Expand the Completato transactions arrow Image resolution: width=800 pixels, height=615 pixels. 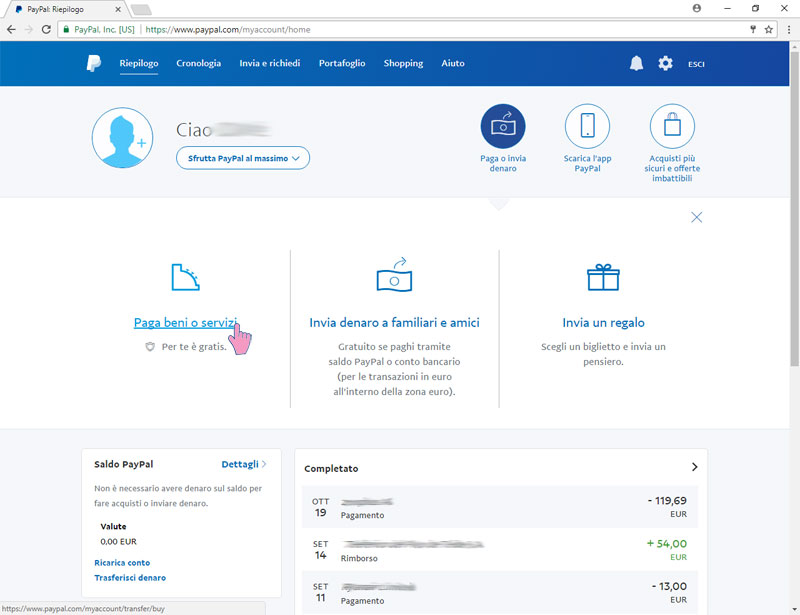point(694,467)
